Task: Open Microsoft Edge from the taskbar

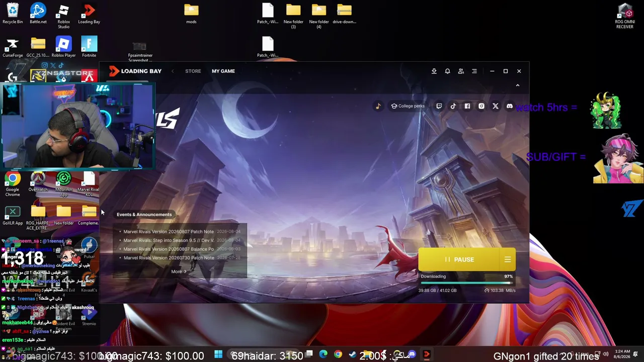Action: [x=323, y=354]
